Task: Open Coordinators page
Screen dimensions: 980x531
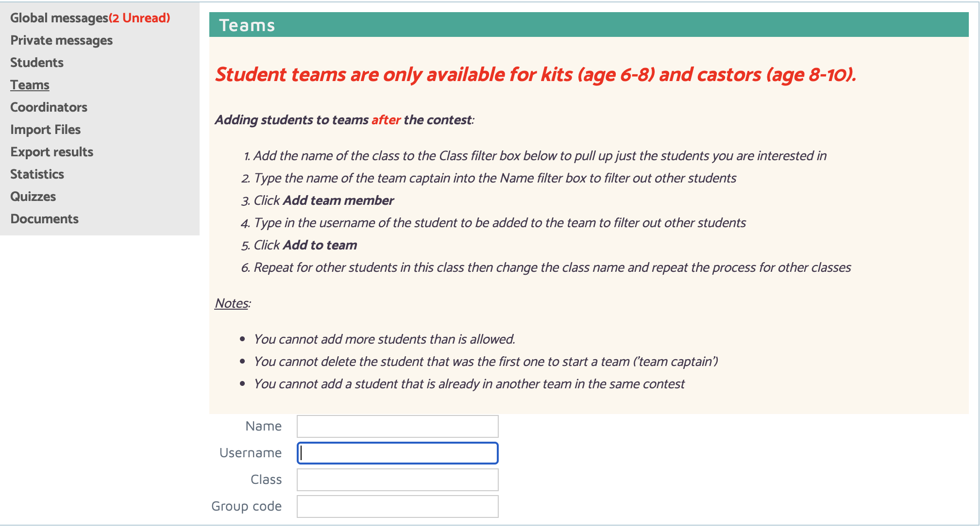Action: click(49, 107)
